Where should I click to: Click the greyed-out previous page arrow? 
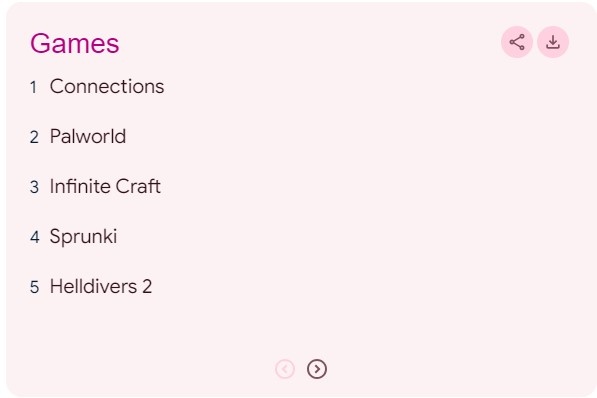pyautogui.click(x=285, y=369)
